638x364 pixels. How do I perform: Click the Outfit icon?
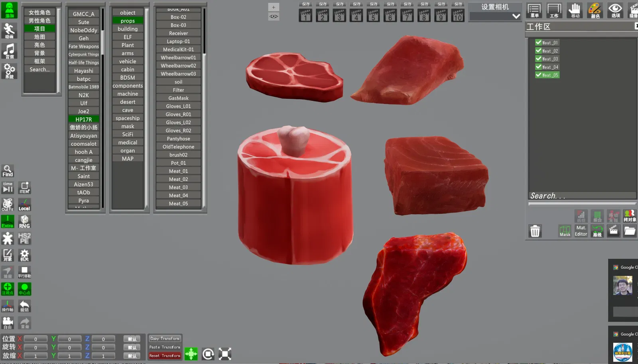pyautogui.click(x=8, y=205)
